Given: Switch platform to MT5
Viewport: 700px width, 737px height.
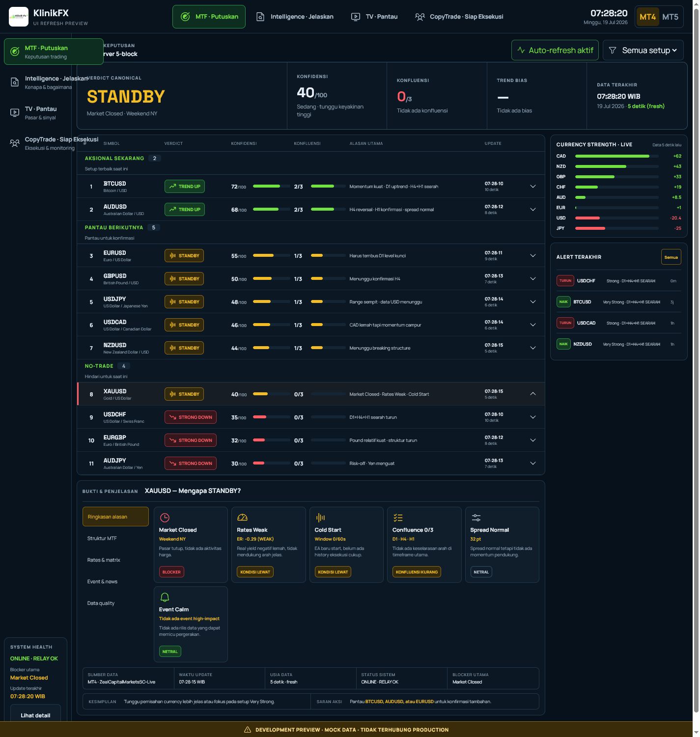Looking at the screenshot, I should (670, 17).
